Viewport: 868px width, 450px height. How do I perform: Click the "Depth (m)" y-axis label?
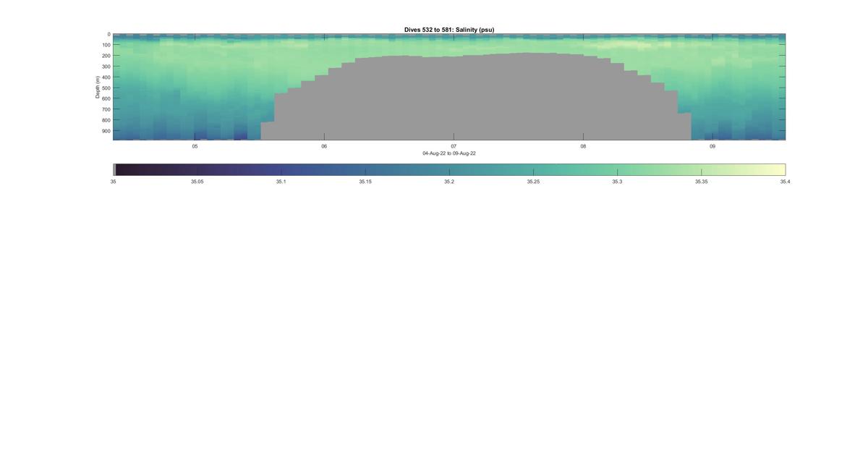(97, 87)
